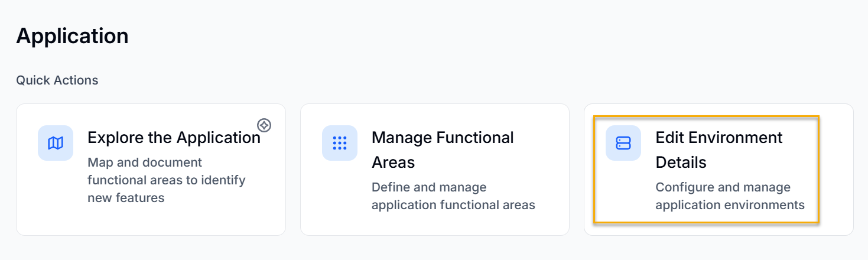868x260 pixels.
Task: Click the map icon in Explore card
Action: (x=56, y=143)
